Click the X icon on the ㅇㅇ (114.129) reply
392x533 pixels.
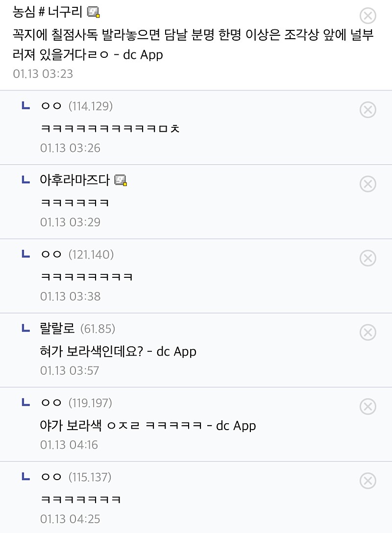pos(367,110)
